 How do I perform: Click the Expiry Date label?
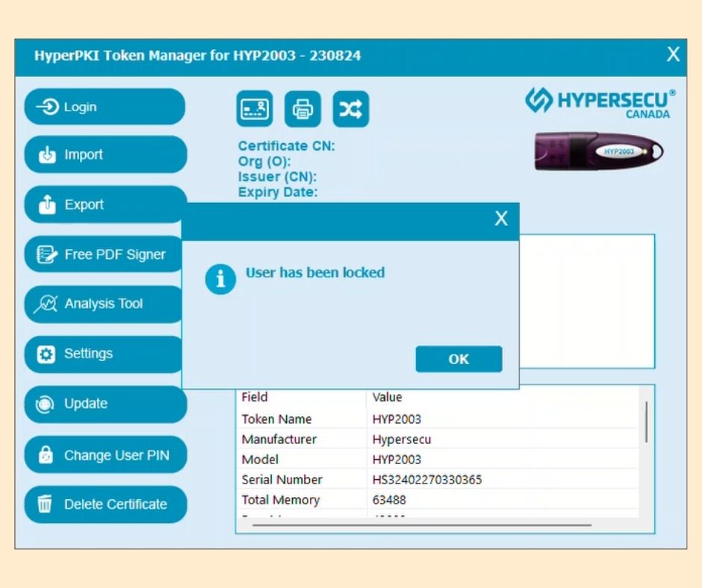coord(278,192)
